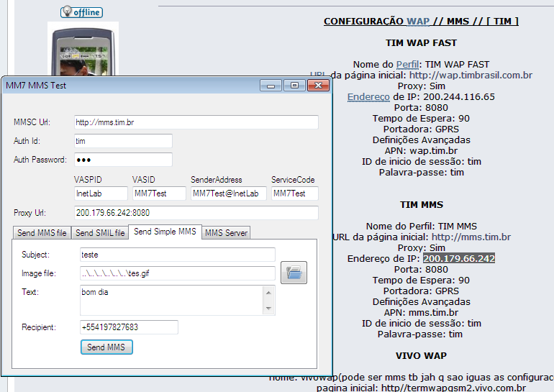Click the SenderAddress field
The width and height of the screenshot is (554, 392).
tap(229, 193)
